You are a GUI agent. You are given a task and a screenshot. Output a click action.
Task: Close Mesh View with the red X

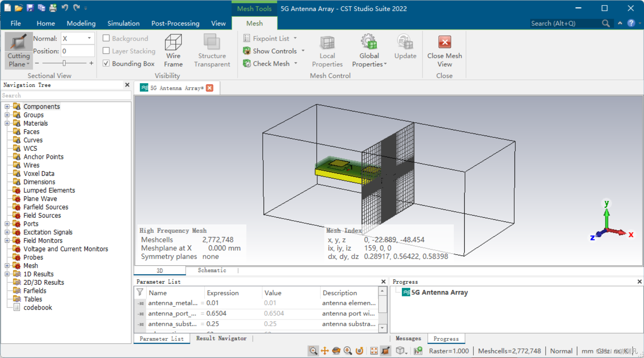pyautogui.click(x=445, y=51)
